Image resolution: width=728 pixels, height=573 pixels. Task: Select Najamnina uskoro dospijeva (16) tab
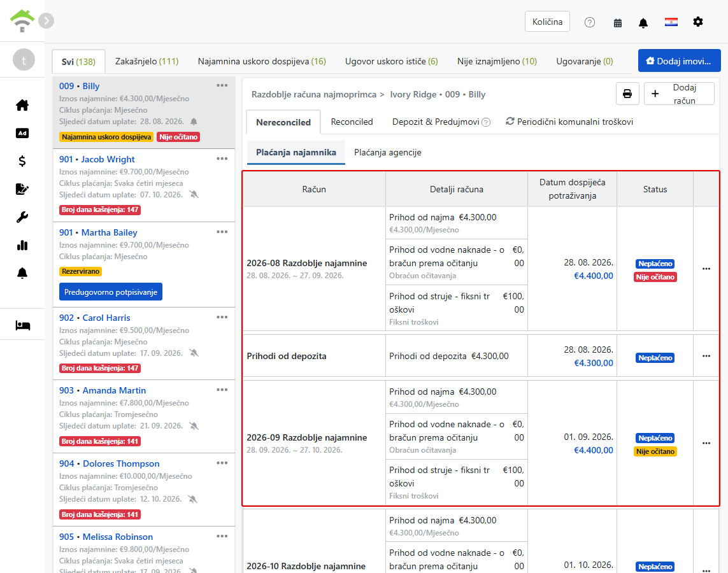(262, 61)
